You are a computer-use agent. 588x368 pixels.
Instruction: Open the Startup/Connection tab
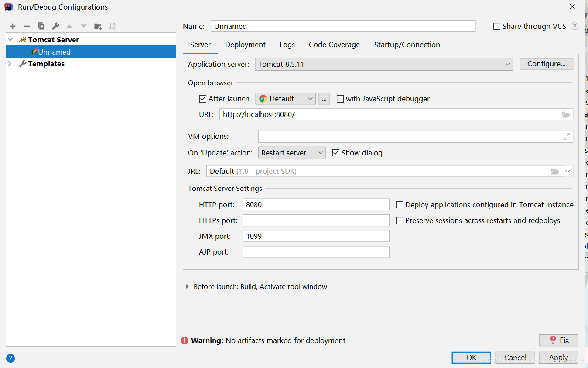pos(407,45)
